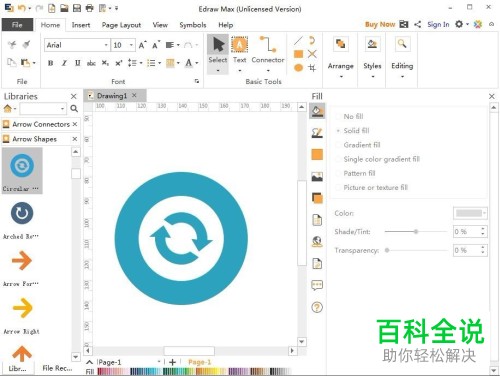Screen dimensions: 500x376
Task: Decrease font size with the smaller A
Action: [156, 45]
